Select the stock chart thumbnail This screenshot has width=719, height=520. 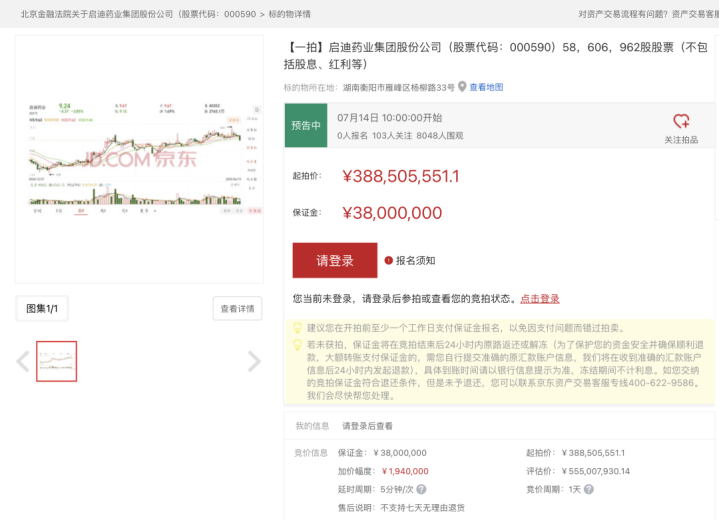click(56, 361)
